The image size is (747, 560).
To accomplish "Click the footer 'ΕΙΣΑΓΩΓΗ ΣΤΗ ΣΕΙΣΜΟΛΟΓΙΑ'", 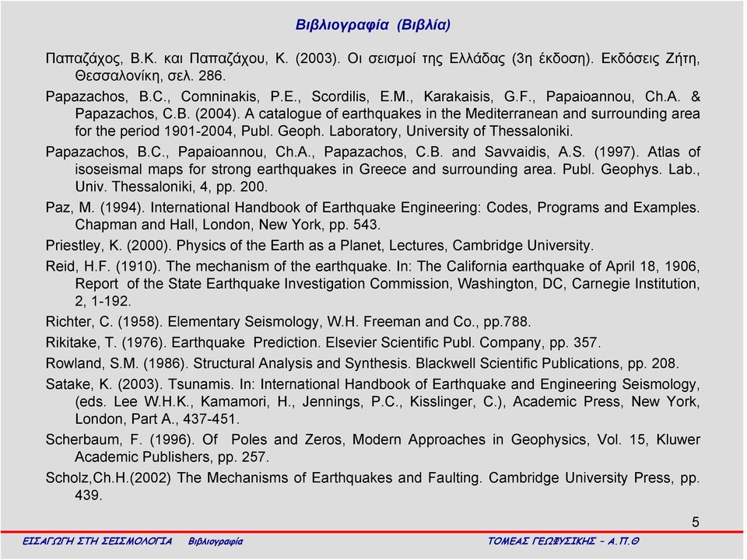I will point(97,541).
